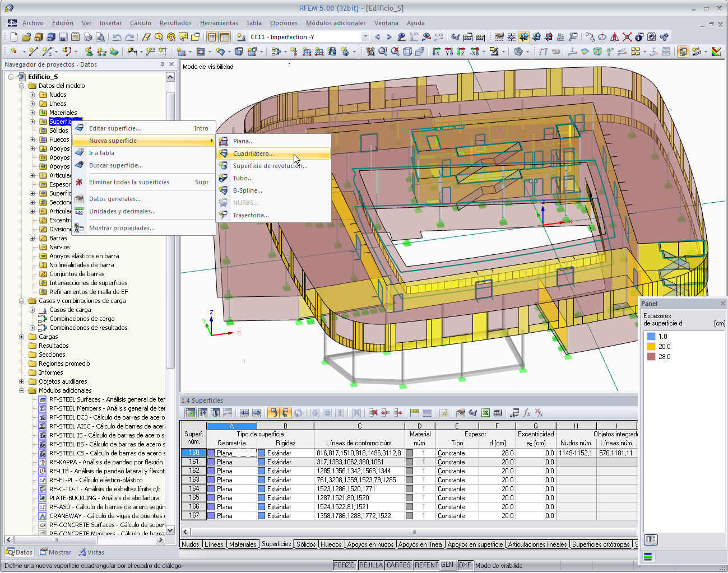Close the Panel legend window

coord(722,303)
